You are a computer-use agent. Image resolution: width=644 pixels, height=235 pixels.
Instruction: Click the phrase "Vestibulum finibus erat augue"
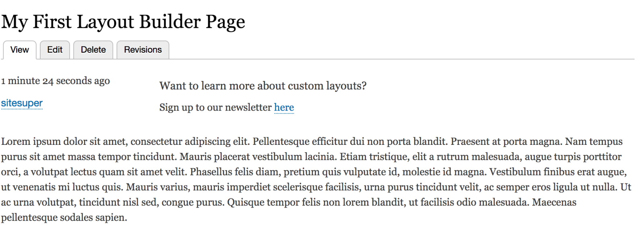click(x=557, y=172)
